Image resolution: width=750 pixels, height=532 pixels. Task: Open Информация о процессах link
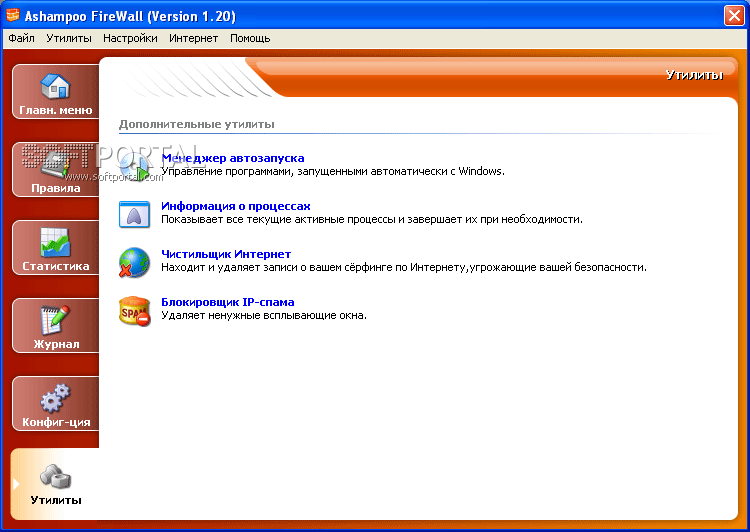pyautogui.click(x=236, y=206)
